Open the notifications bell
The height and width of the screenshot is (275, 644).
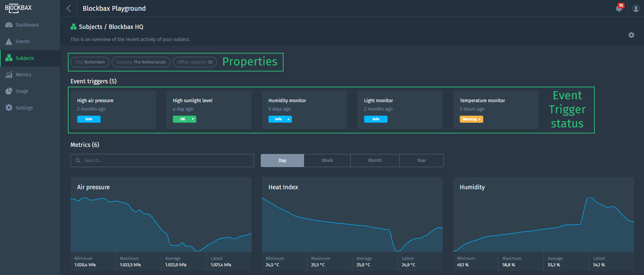[619, 8]
